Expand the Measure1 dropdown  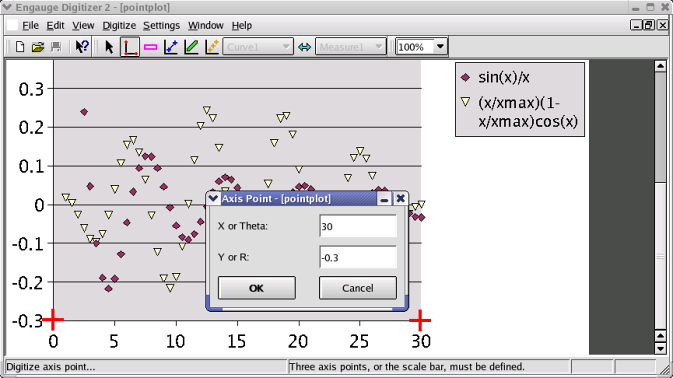pos(351,47)
